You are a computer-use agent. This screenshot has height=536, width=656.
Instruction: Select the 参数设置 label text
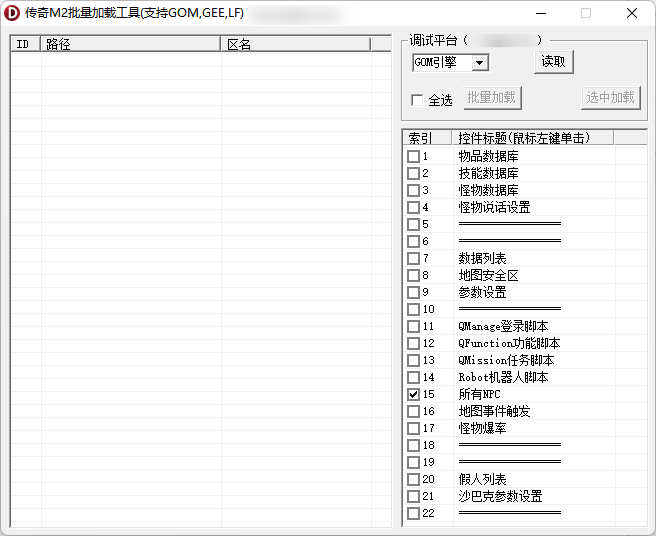482,292
